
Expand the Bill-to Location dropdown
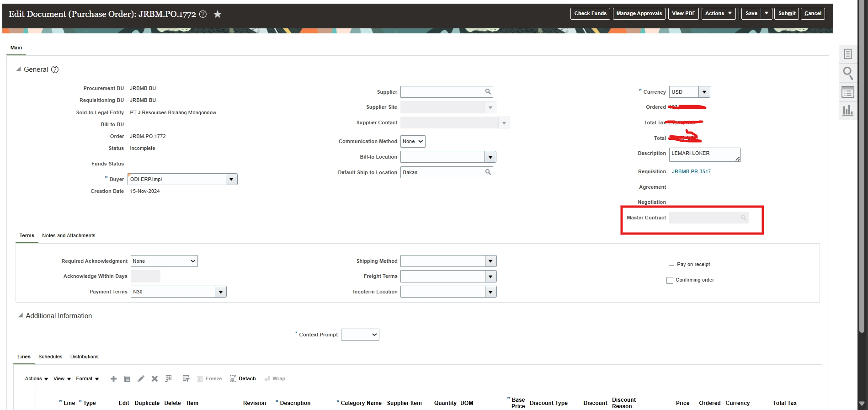click(x=490, y=157)
